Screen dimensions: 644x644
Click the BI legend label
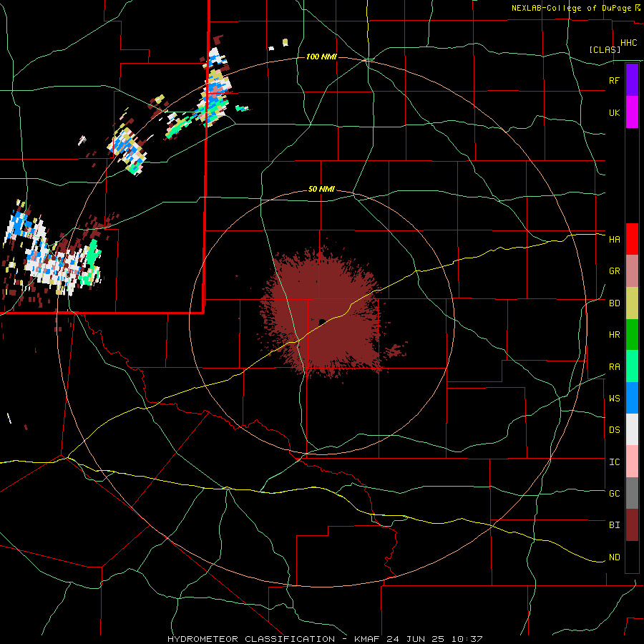[614, 525]
